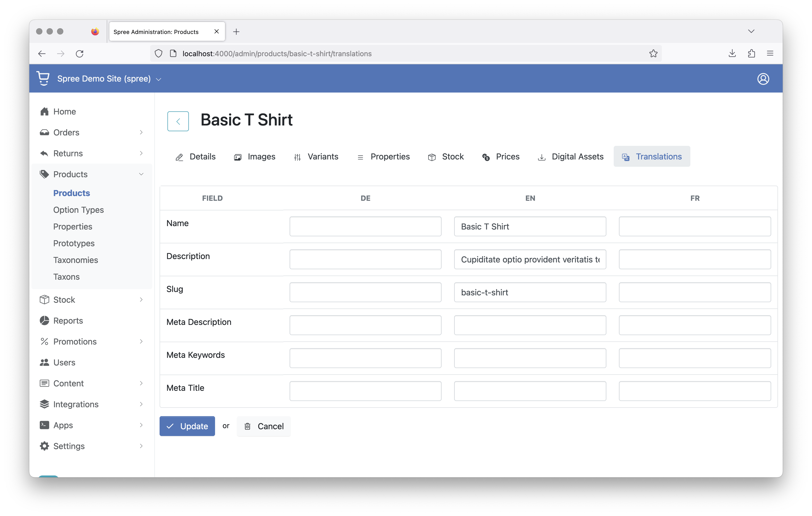812x516 pixels.
Task: Open Option Types in sidebar
Action: coord(78,210)
